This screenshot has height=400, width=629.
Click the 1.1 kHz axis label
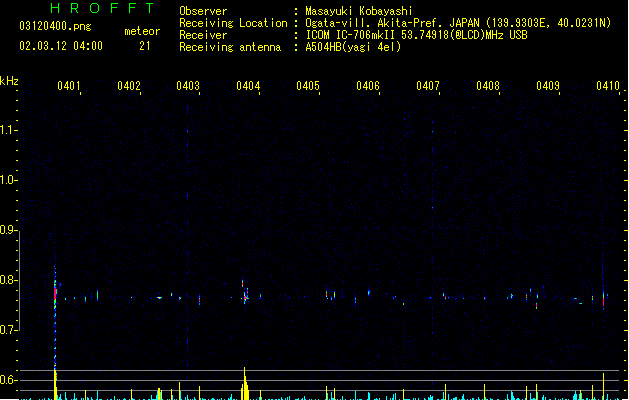coord(8,130)
